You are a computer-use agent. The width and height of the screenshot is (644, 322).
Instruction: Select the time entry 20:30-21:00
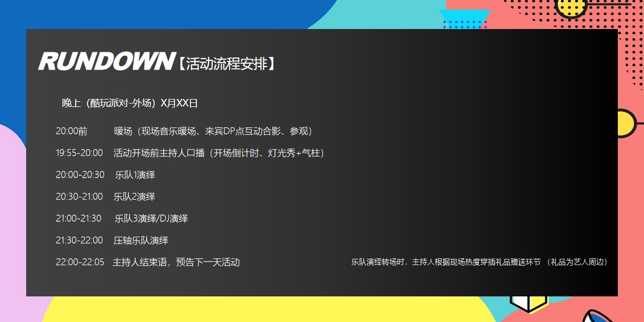click(79, 197)
